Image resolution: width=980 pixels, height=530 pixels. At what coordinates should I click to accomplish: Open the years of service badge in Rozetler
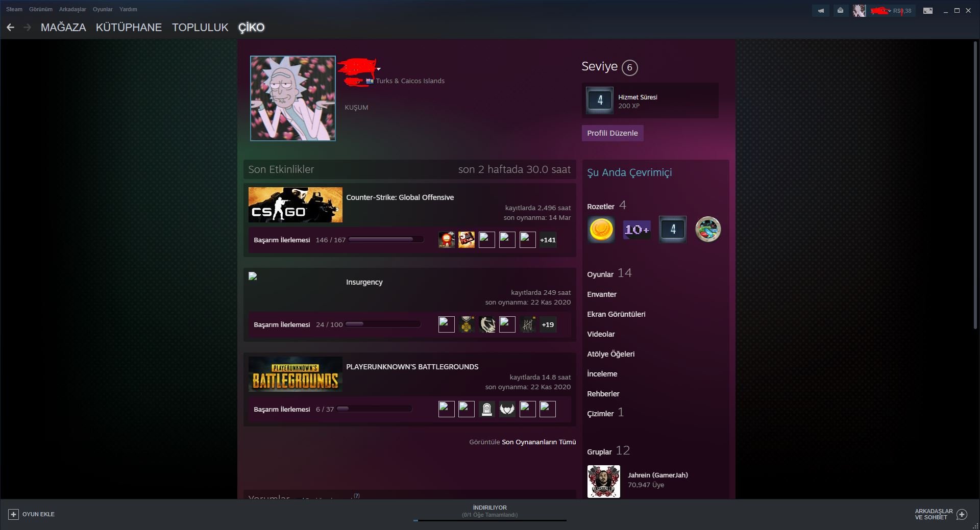(x=672, y=230)
